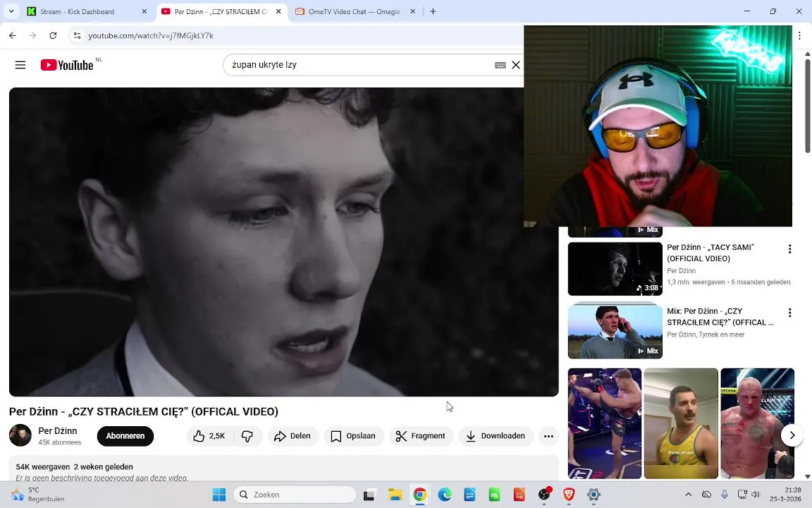Show next Shorts with right arrow
The height and width of the screenshot is (508, 812).
click(x=792, y=435)
